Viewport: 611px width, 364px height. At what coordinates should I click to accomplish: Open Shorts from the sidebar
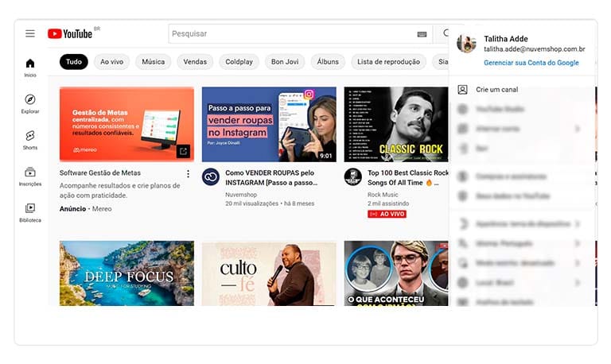click(x=30, y=141)
